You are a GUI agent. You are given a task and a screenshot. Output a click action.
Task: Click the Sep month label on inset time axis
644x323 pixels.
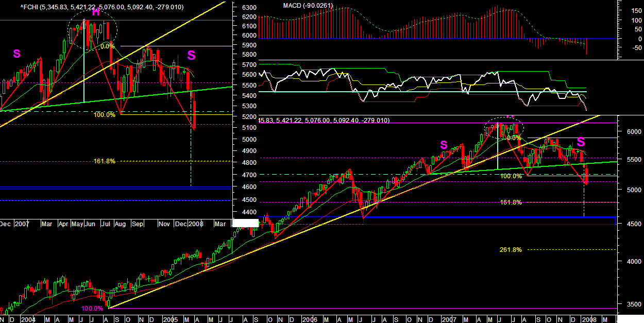[x=138, y=224]
